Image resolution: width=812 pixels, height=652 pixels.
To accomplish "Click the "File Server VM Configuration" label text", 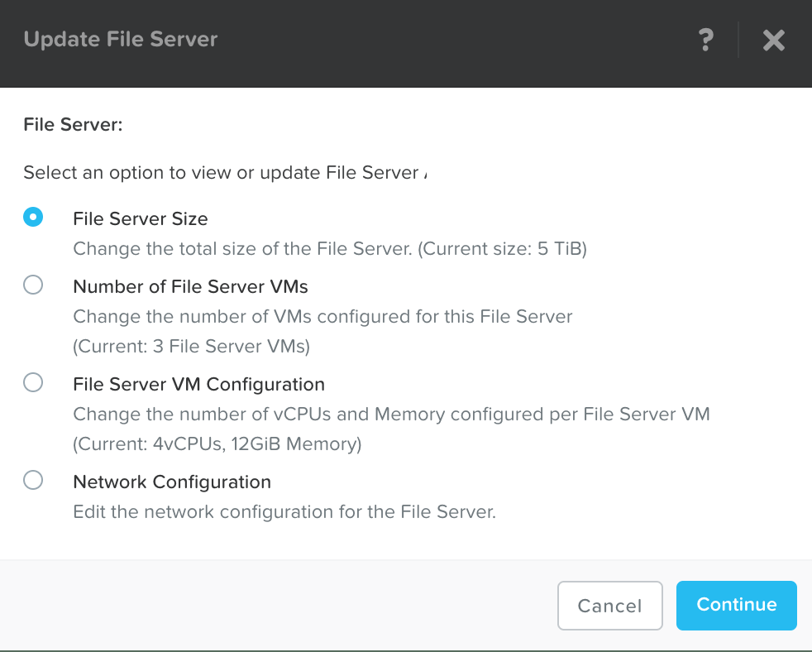I will point(198,385).
